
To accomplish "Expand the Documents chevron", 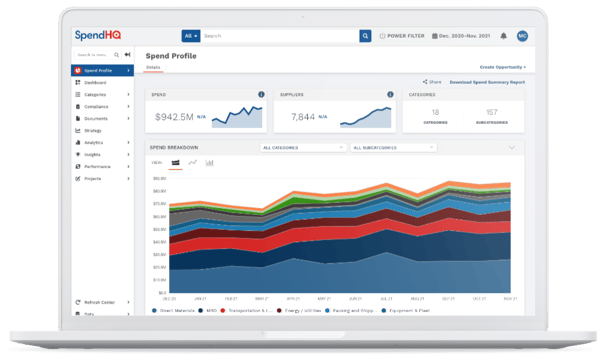I will (128, 118).
